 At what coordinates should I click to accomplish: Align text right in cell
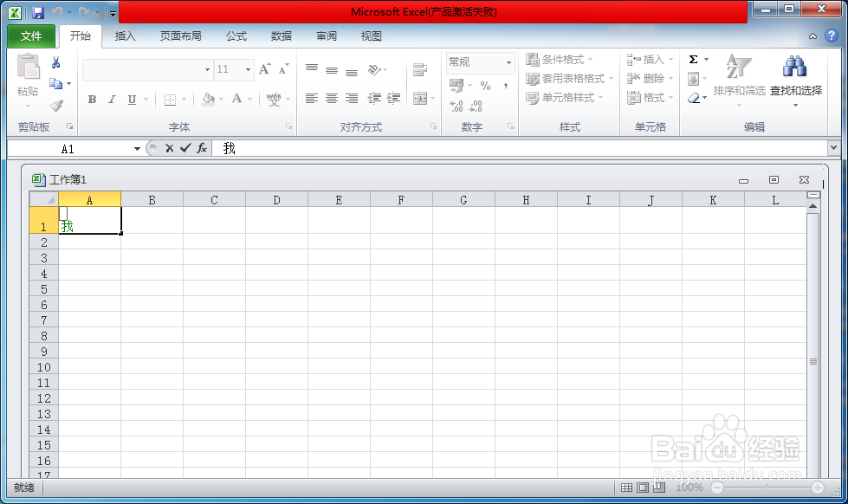click(x=352, y=99)
